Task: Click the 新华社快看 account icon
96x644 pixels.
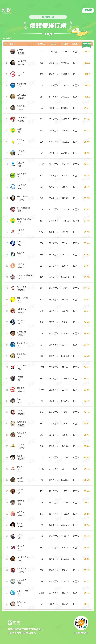Action: click(13, 85)
